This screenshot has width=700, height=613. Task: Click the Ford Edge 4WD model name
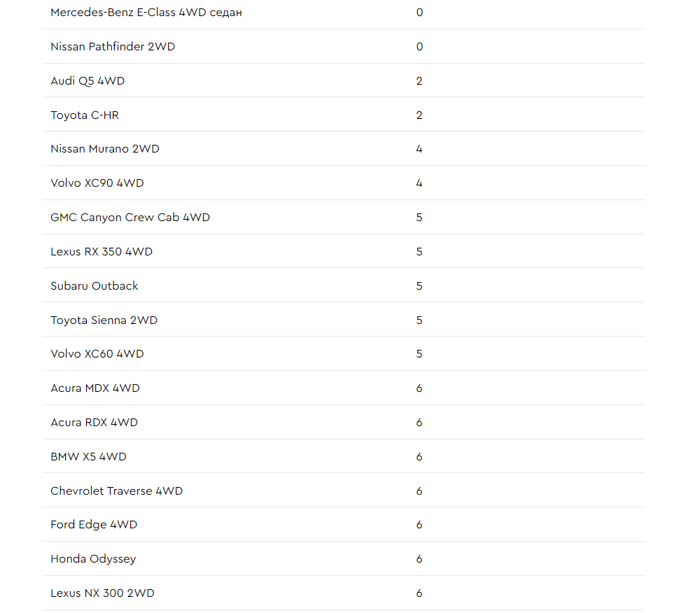94,525
